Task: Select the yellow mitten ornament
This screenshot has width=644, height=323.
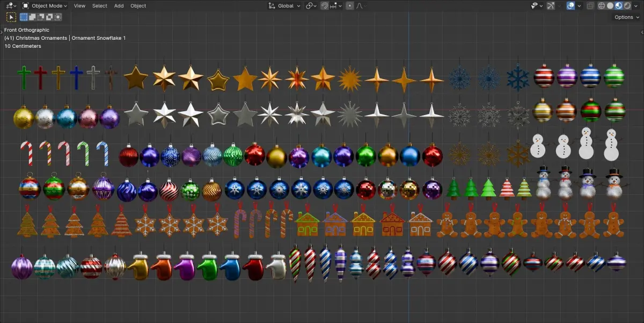Action: [139, 267]
